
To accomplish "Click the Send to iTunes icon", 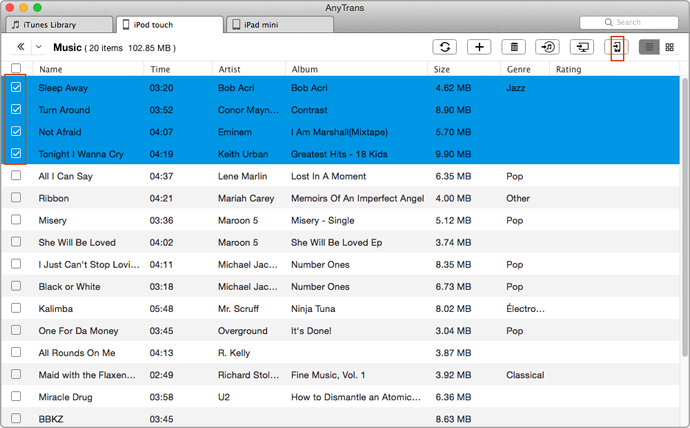I will 547,47.
